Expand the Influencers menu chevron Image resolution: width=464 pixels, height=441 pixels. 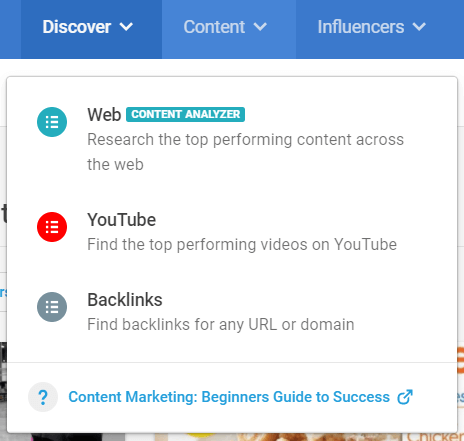pyautogui.click(x=419, y=27)
